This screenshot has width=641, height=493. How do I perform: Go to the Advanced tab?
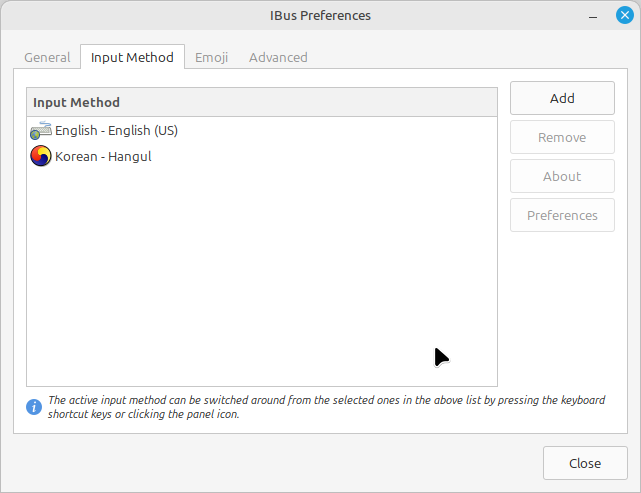click(278, 57)
